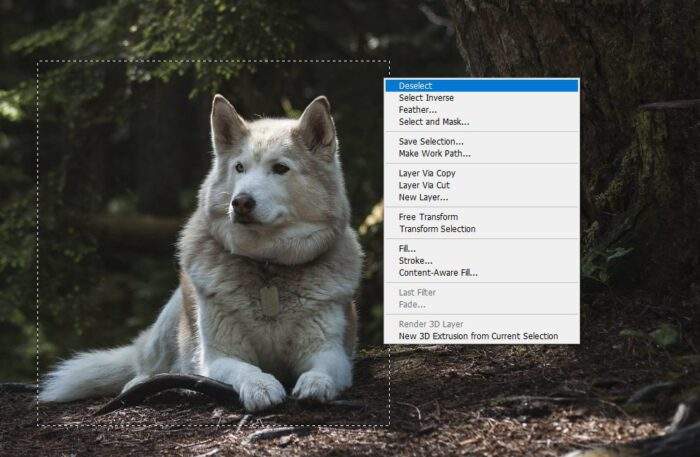Choose New 3D Extrusion from Current Selection
The image size is (700, 457).
coord(482,336)
